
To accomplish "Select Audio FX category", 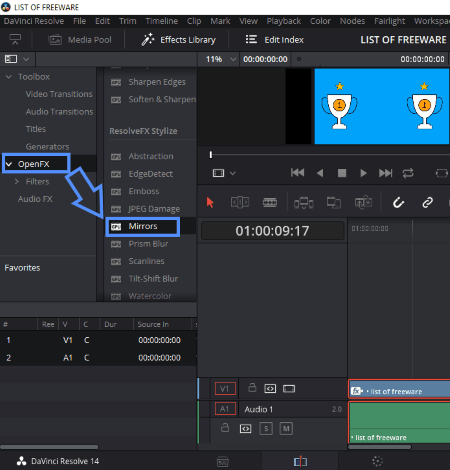I will tap(35, 199).
